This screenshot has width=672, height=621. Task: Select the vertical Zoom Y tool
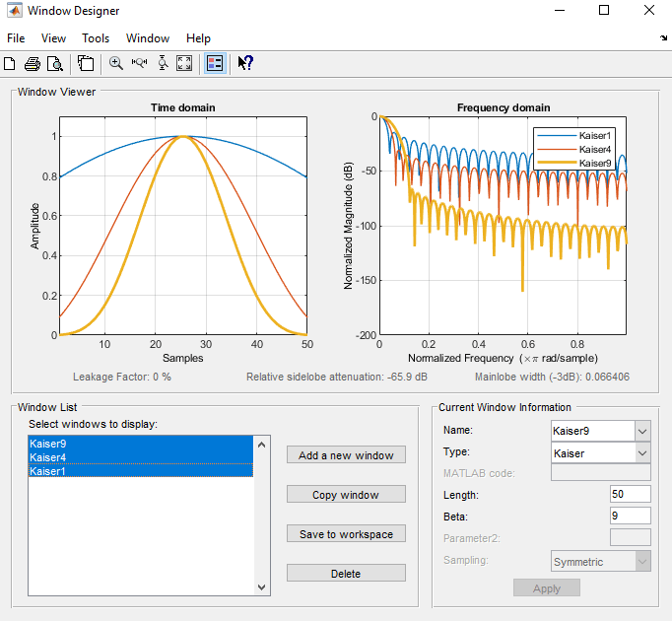(162, 64)
